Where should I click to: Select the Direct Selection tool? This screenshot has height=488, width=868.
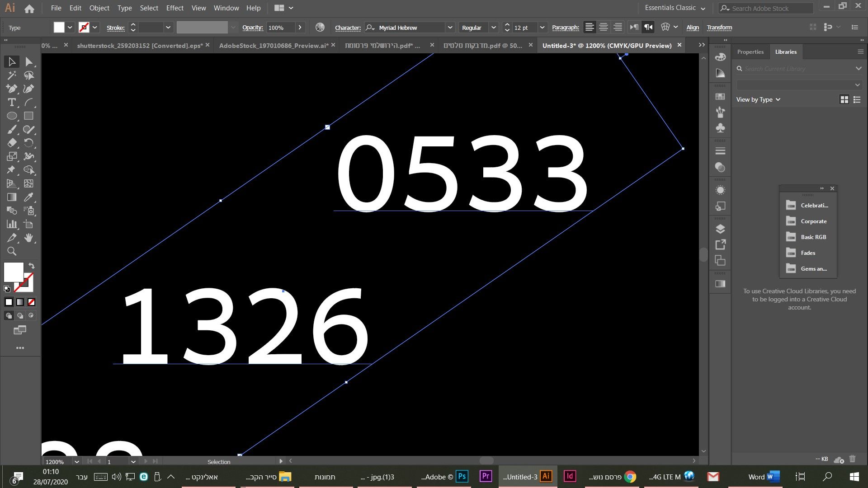tap(29, 62)
